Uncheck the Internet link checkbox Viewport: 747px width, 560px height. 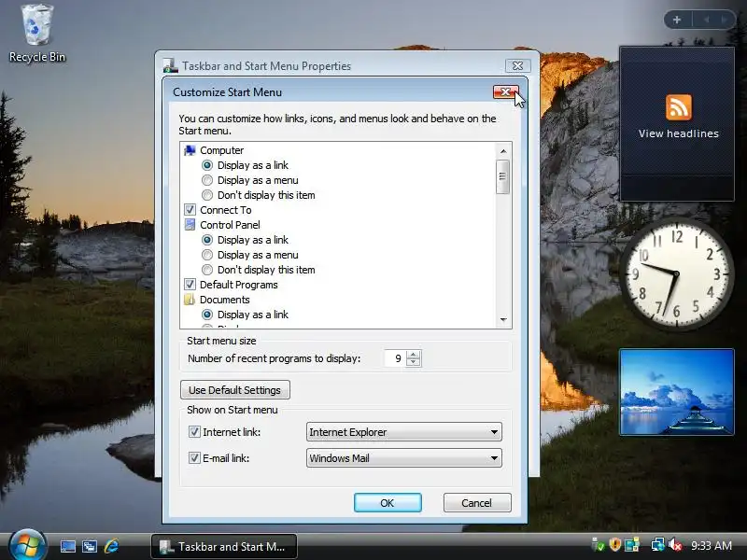coord(194,432)
